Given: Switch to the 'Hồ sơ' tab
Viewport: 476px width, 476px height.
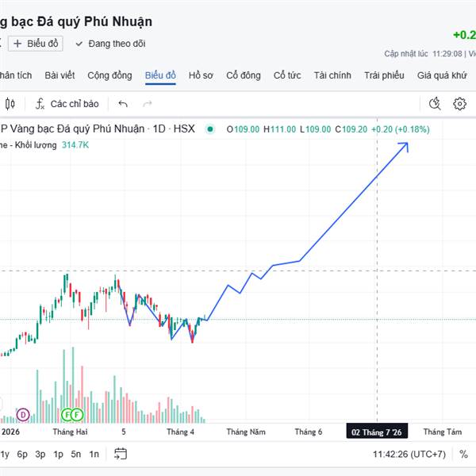Looking at the screenshot, I should pyautogui.click(x=201, y=75).
